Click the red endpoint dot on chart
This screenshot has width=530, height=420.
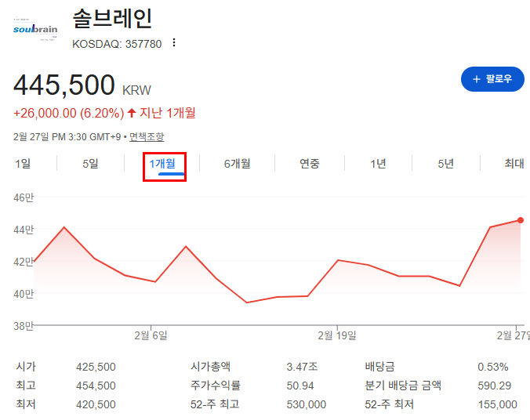tap(521, 220)
